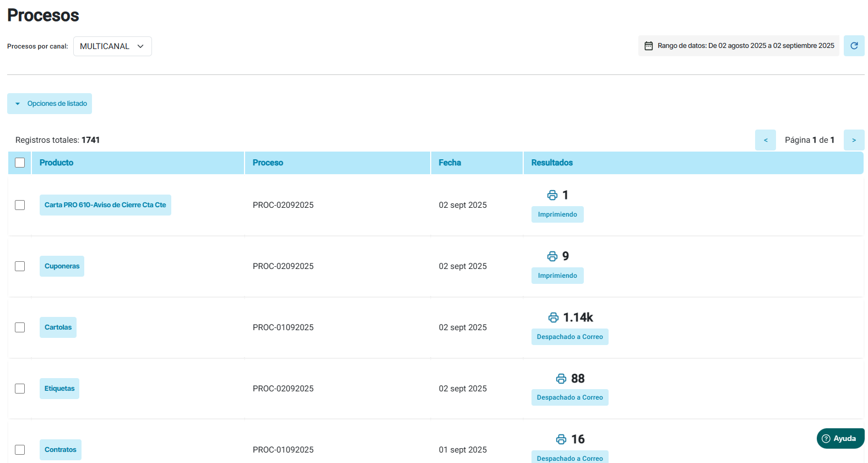Click printer icon in Etiquetas row
This screenshot has width=868, height=463.
pyautogui.click(x=561, y=379)
